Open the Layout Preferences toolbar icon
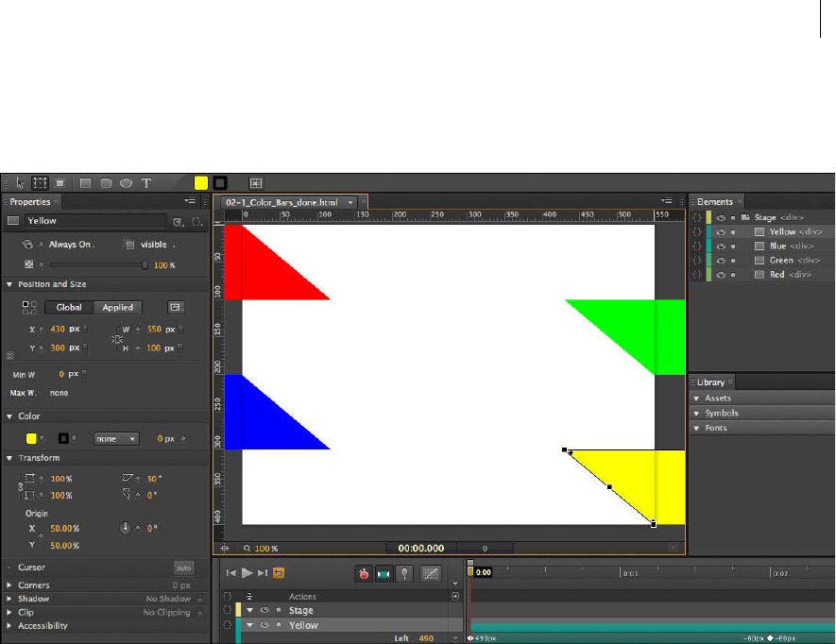 pos(256,183)
